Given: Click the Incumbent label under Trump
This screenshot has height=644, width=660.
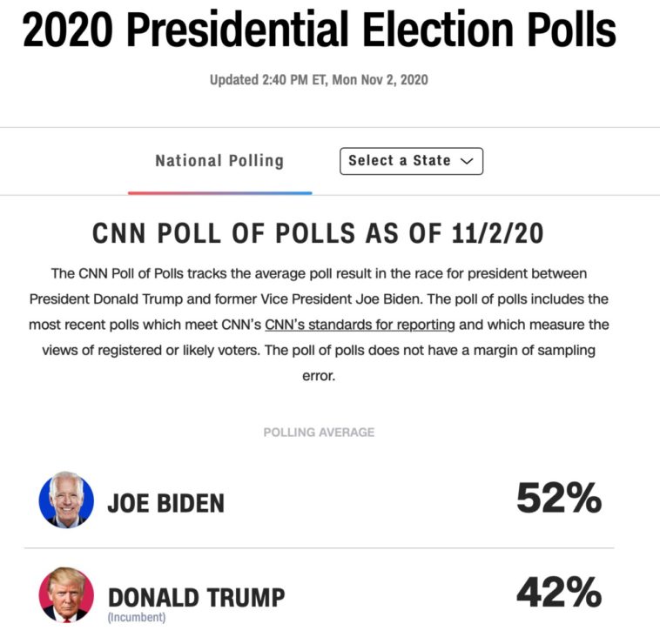Looking at the screenshot, I should pos(136,618).
